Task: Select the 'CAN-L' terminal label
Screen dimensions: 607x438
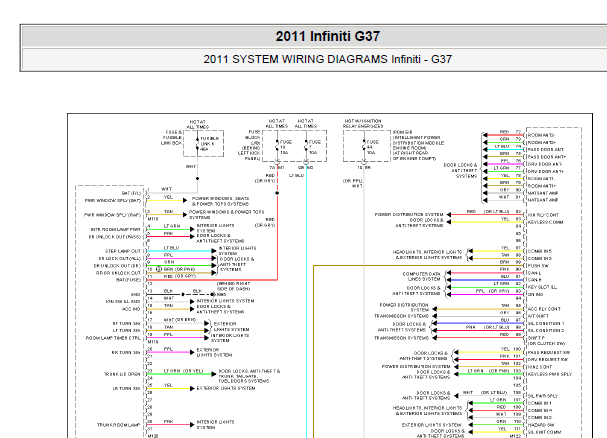Action: (x=535, y=273)
